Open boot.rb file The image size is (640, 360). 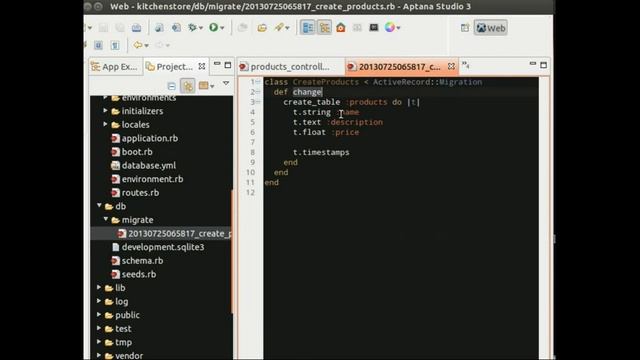pos(137,152)
